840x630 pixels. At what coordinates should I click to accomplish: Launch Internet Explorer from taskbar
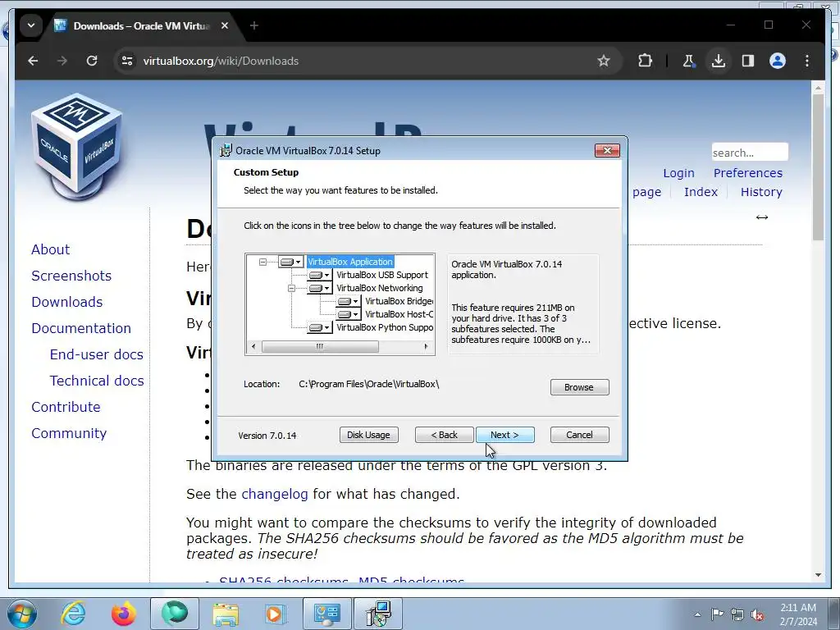coord(73,614)
